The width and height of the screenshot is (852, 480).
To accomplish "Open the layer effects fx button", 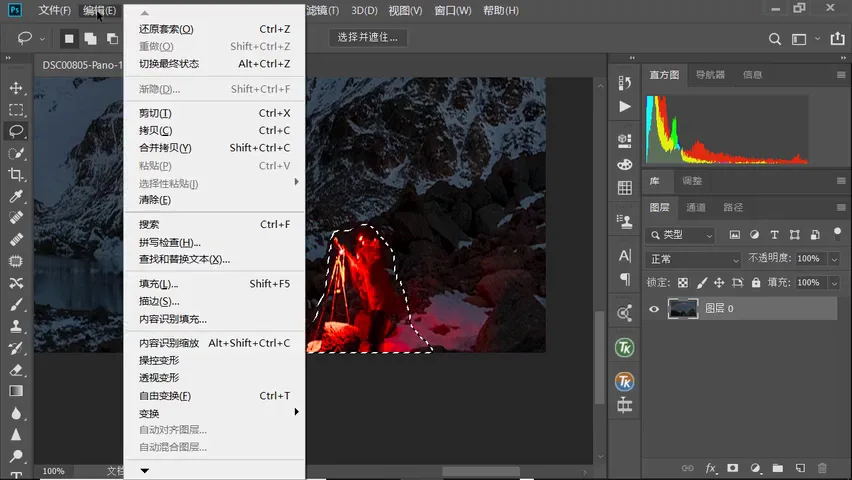I will point(711,467).
